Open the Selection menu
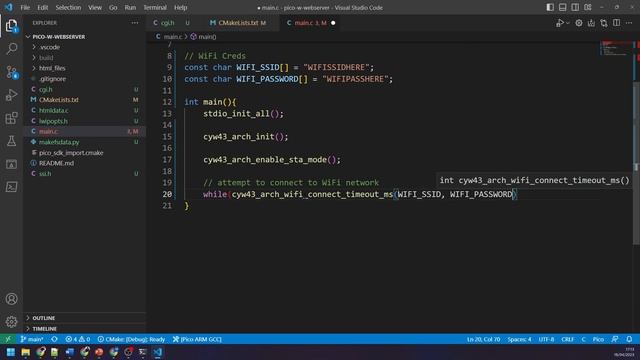This screenshot has height=360, width=640. click(x=68, y=7)
